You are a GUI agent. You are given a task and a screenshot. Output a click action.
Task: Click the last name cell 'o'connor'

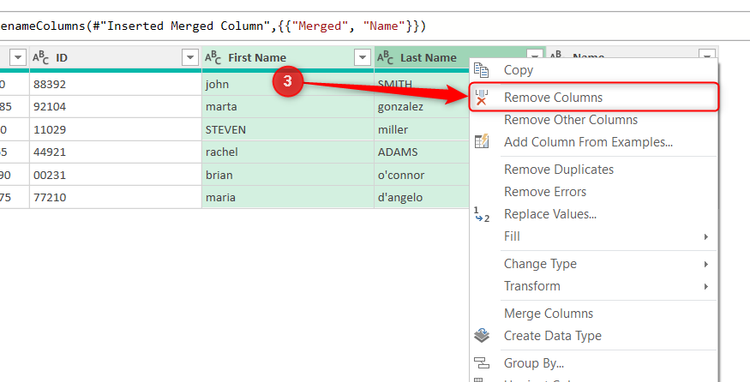tap(422, 175)
